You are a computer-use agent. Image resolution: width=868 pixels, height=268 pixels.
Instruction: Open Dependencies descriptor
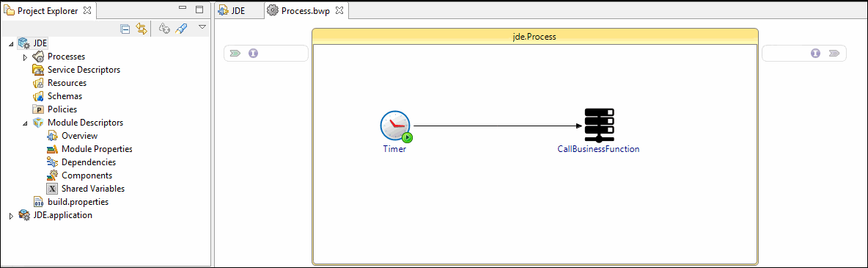89,162
